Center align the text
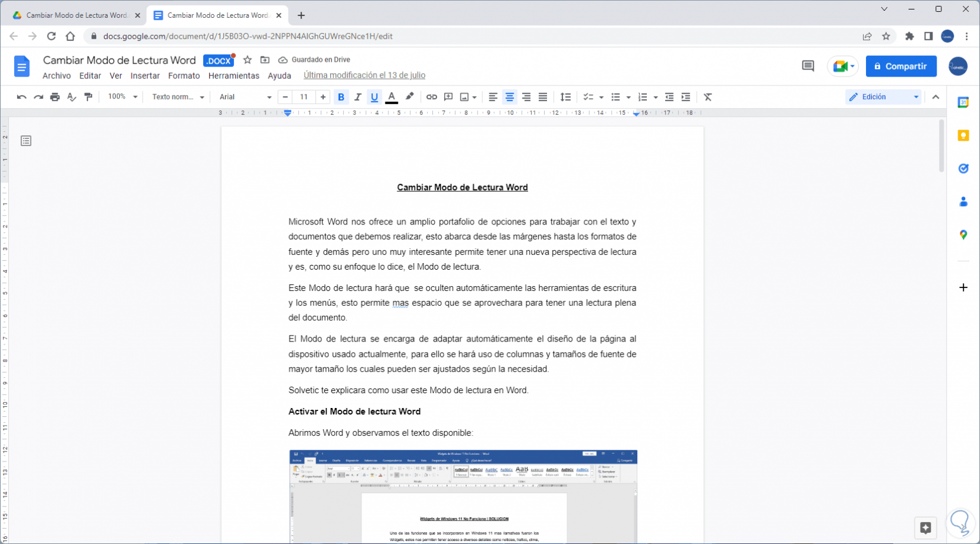 click(x=510, y=97)
